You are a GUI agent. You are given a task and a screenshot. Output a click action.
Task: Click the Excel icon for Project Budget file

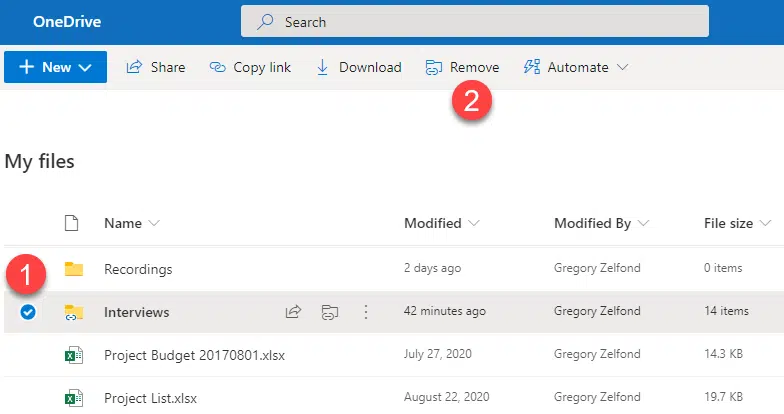pyautogui.click(x=72, y=354)
